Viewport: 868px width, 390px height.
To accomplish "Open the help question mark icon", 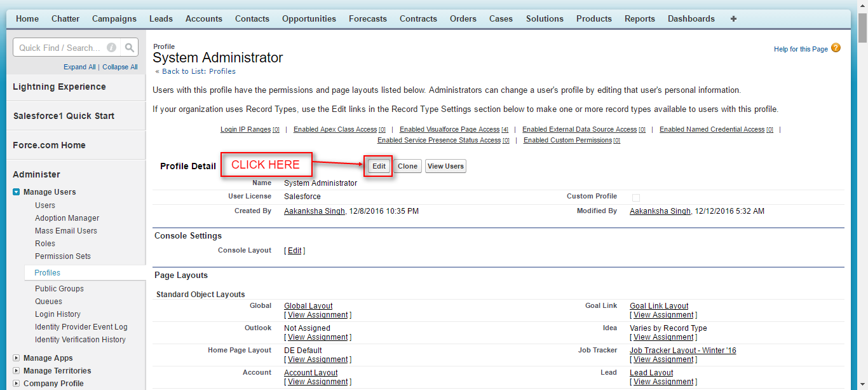I will pos(836,48).
